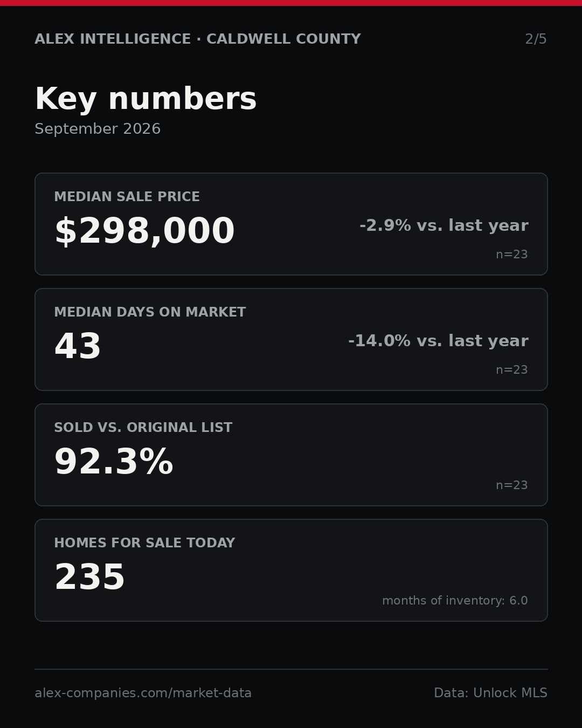582x728 pixels.
Task: Select the September 2026 subtitle
Action: [98, 129]
